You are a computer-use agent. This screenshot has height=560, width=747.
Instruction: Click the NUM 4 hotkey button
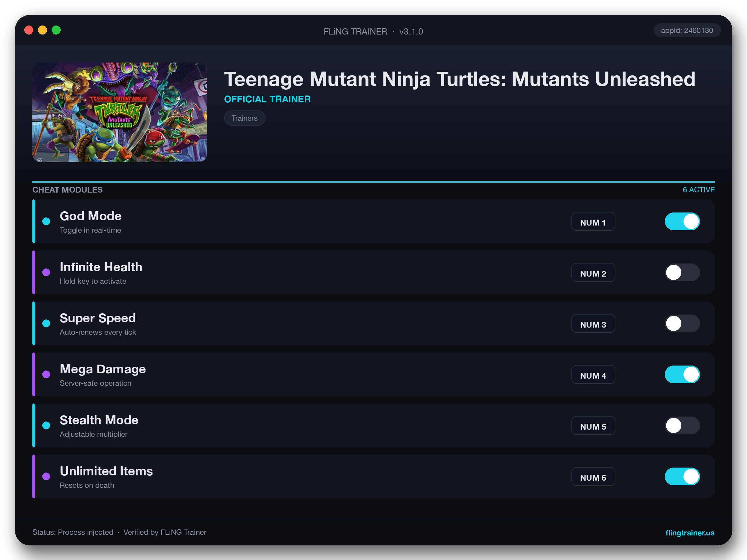(x=593, y=374)
